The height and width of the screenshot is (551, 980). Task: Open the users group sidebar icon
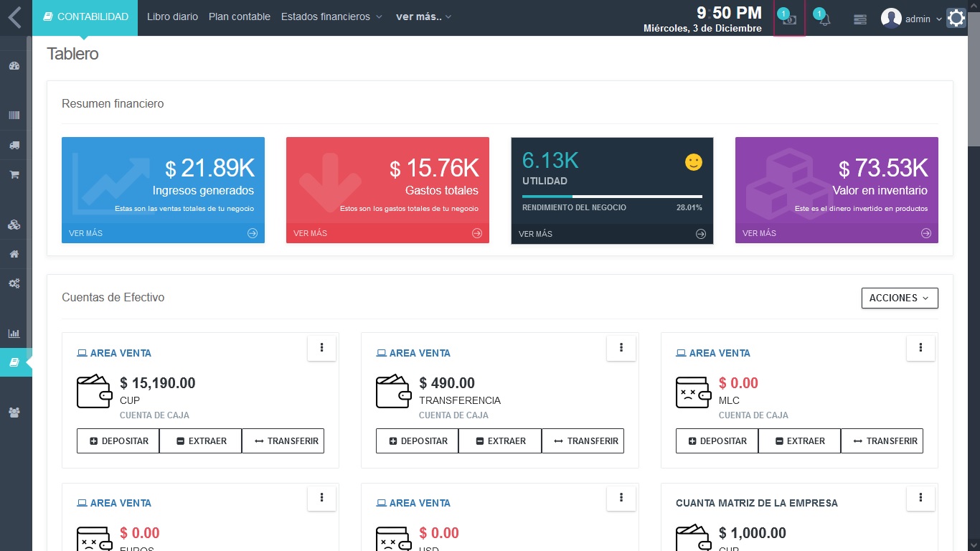pos(14,413)
